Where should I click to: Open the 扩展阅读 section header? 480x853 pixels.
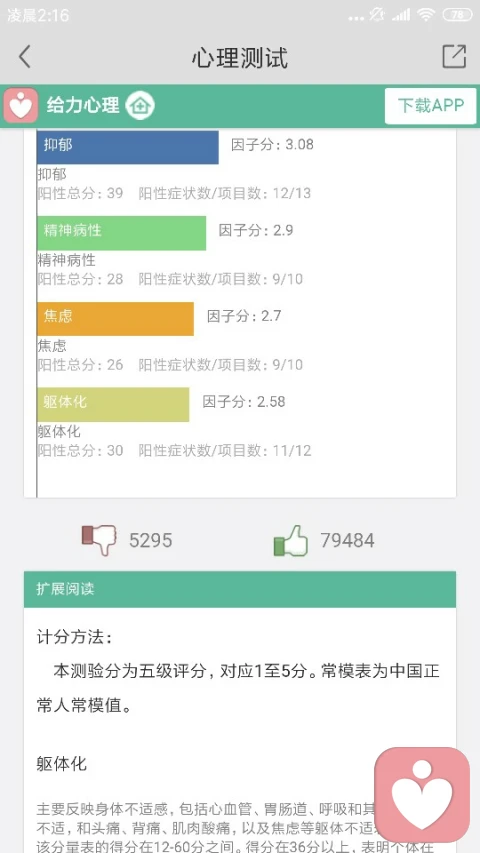point(240,589)
